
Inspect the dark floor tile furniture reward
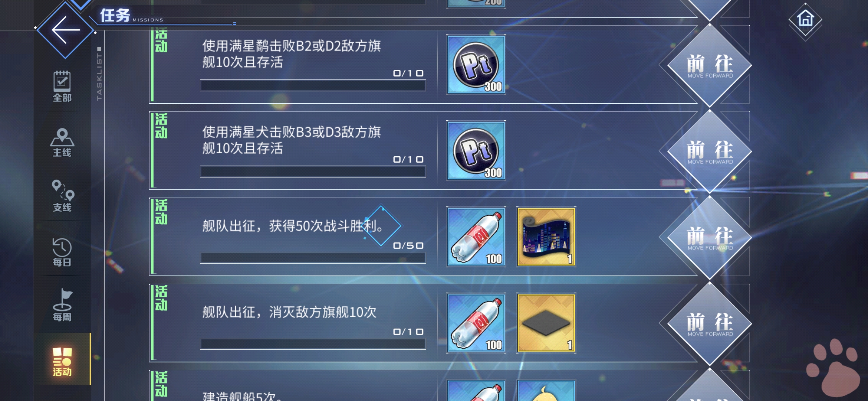point(546,323)
